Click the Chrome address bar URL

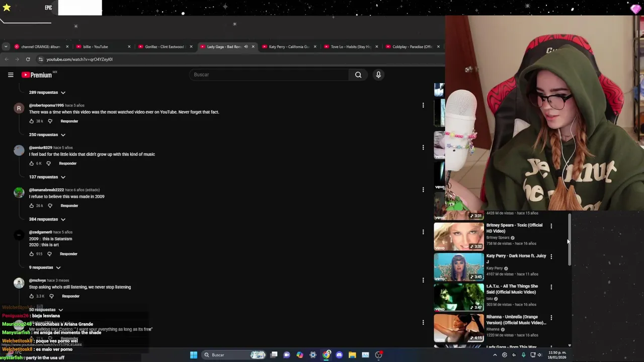click(x=79, y=59)
